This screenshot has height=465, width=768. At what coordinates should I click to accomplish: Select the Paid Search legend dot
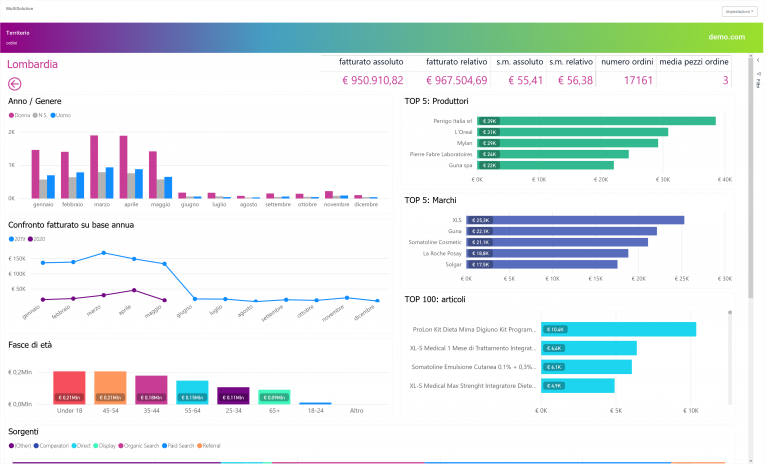pos(165,446)
